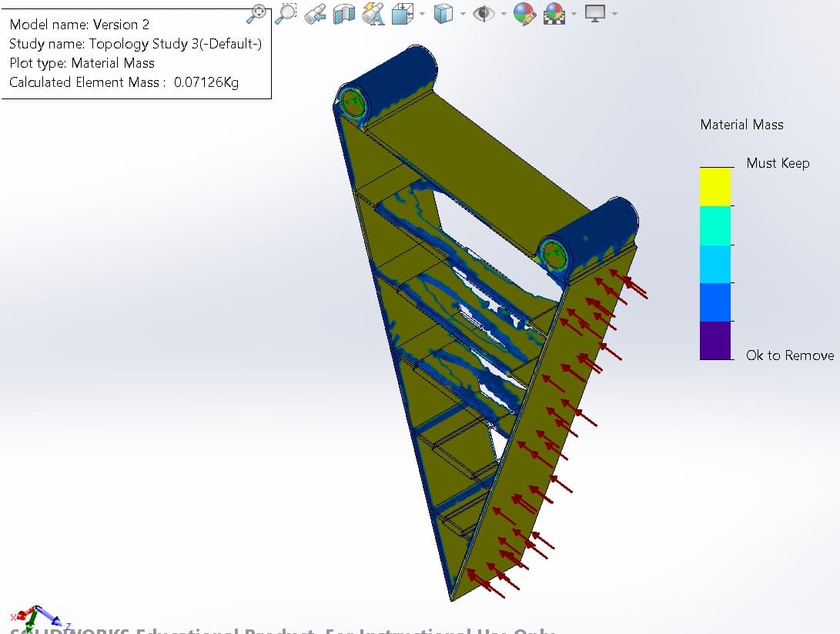The width and height of the screenshot is (840, 634).
Task: Click the yellow Must Keep legend swatch
Action: [715, 187]
